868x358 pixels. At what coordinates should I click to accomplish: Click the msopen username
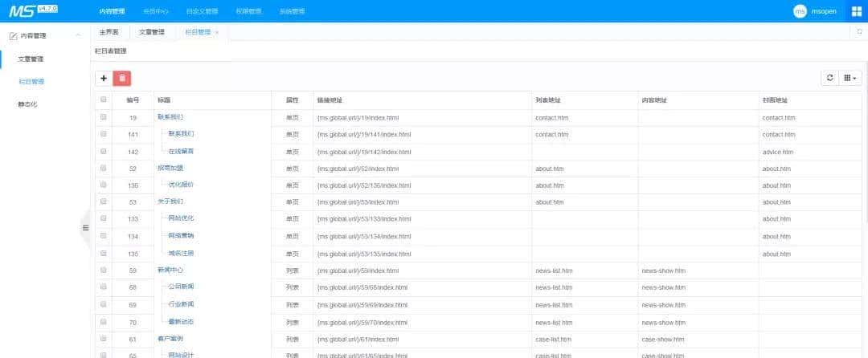(x=824, y=11)
